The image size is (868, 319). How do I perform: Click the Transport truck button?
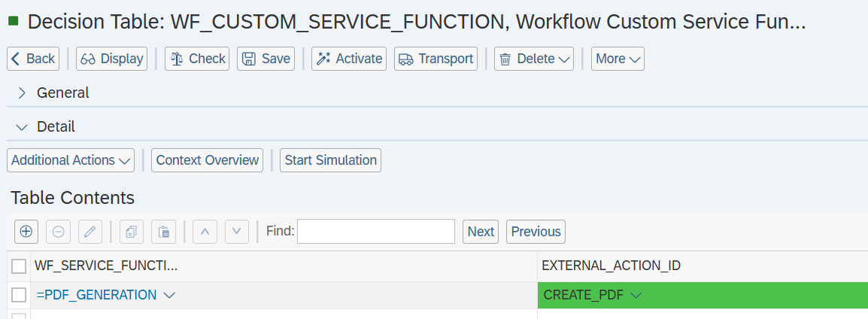436,59
